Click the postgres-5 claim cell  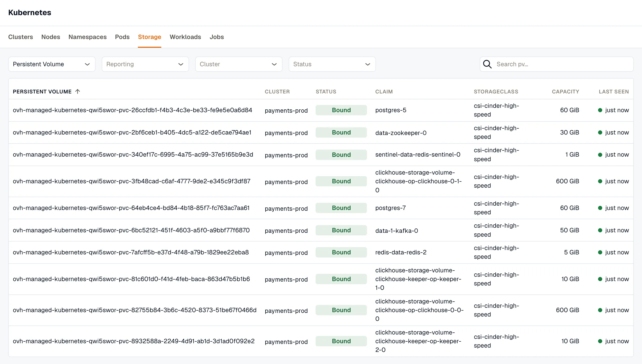click(x=391, y=110)
